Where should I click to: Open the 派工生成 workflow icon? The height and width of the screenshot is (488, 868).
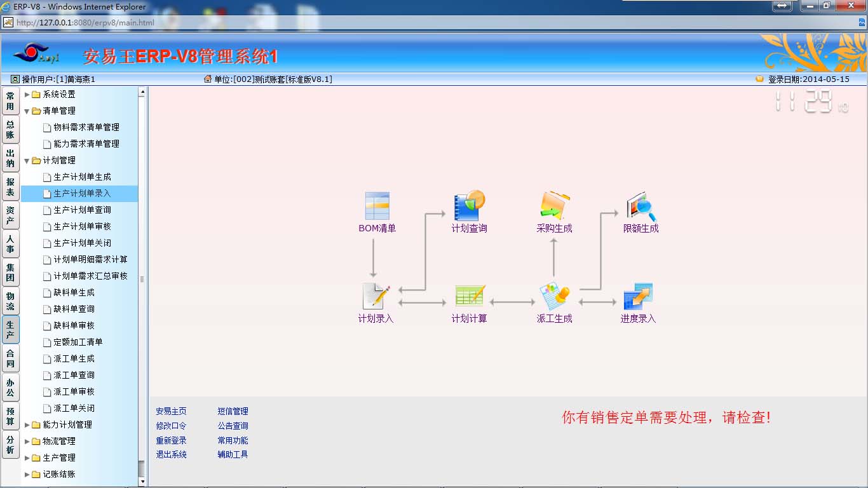tap(554, 297)
